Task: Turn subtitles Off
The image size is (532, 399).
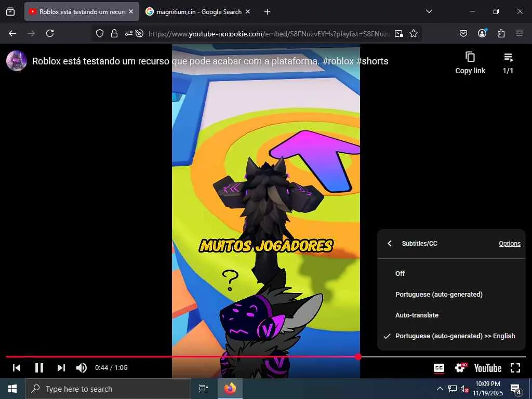Action: [x=451, y=273]
